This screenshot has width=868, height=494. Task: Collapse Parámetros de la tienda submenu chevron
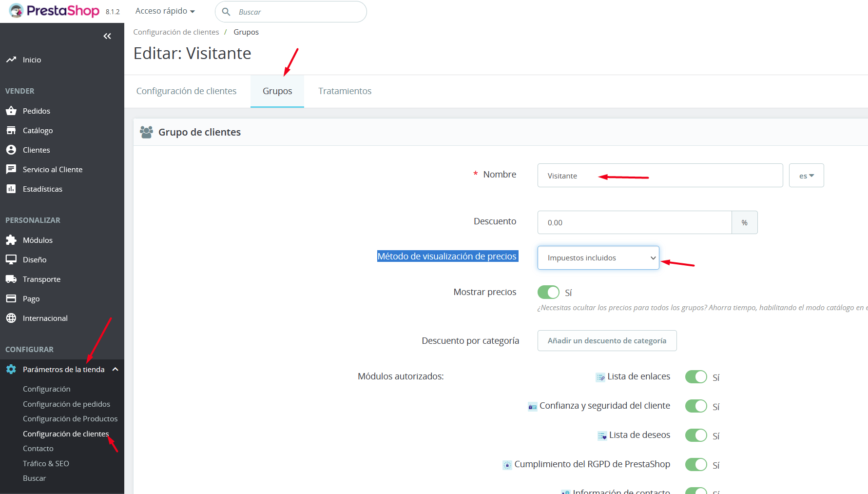point(116,369)
